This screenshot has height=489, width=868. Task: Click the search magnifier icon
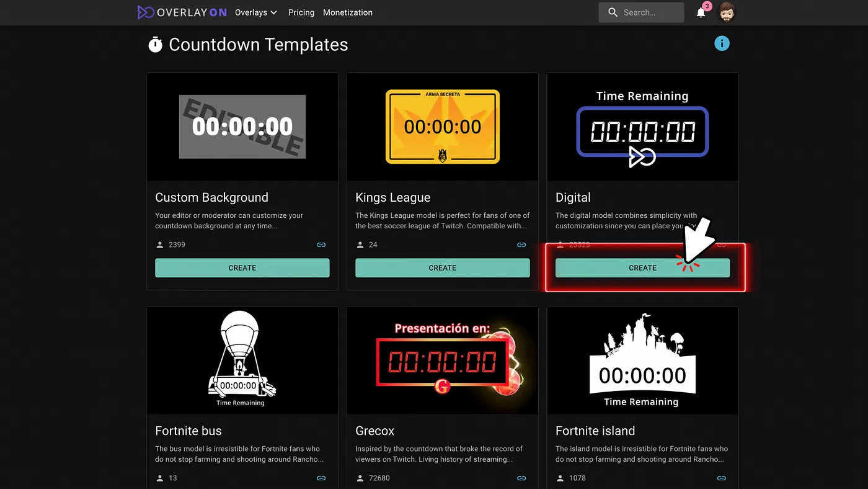coord(613,12)
